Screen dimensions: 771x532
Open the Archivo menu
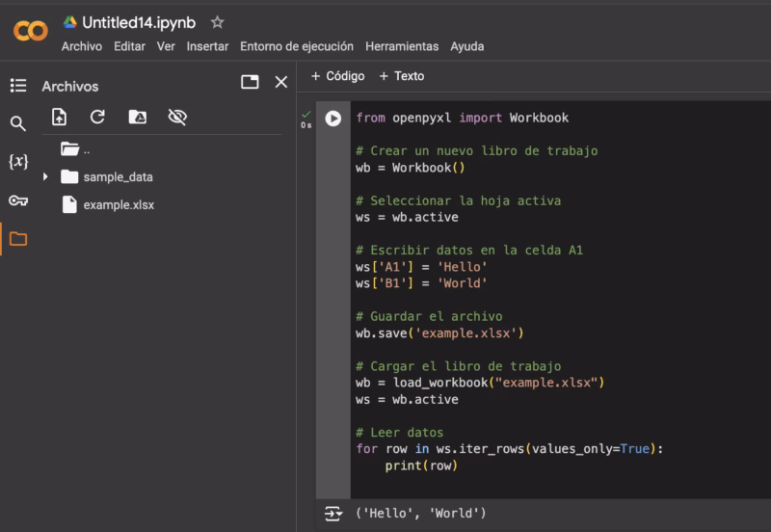click(x=82, y=46)
